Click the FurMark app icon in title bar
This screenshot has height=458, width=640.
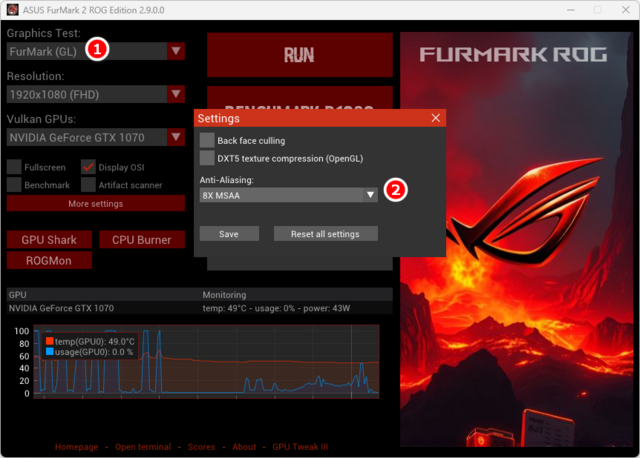pyautogui.click(x=13, y=8)
